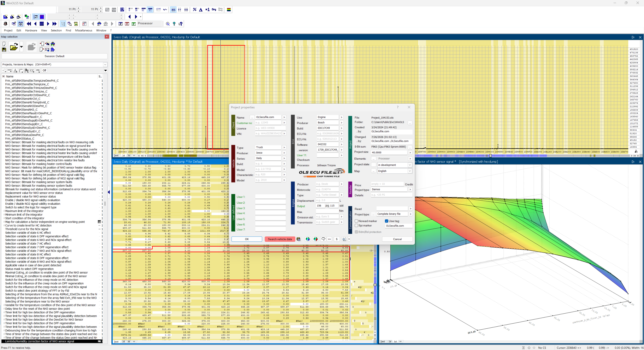Open the Miscellaneous menu
Screen dimensions: 644x350
click(84, 30)
